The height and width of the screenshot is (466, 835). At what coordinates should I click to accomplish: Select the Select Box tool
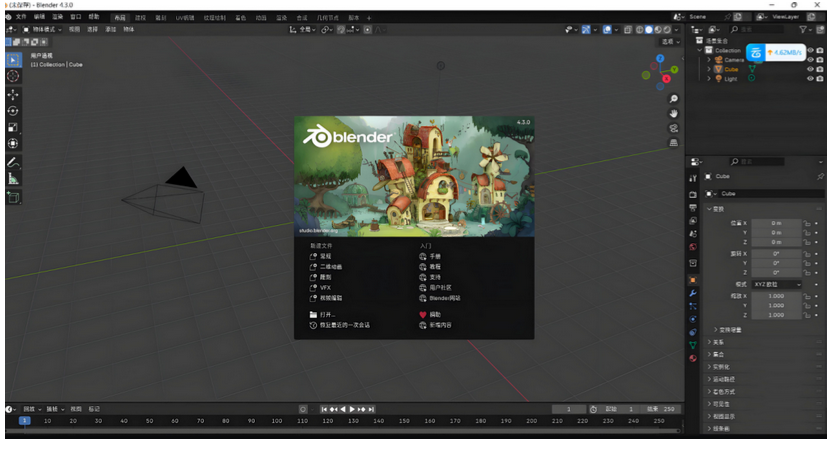coord(13,60)
